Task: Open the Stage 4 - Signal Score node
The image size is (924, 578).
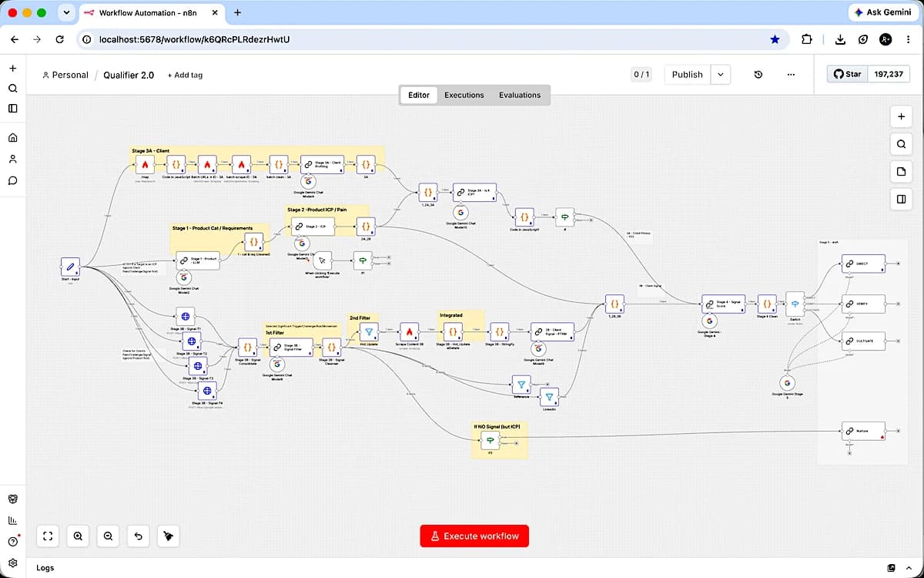Action: click(x=724, y=304)
